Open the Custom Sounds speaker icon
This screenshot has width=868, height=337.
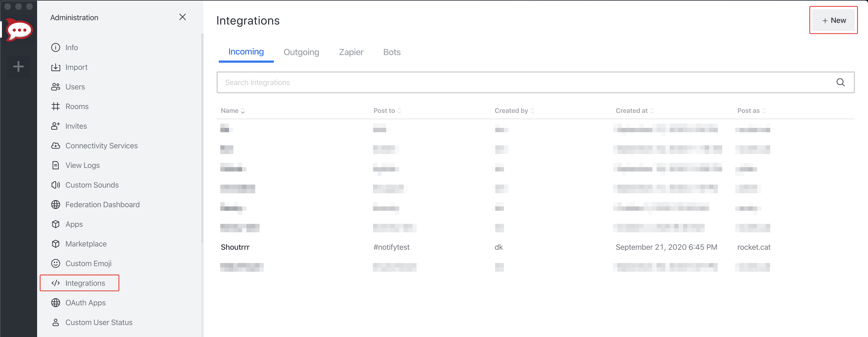[92, 185]
